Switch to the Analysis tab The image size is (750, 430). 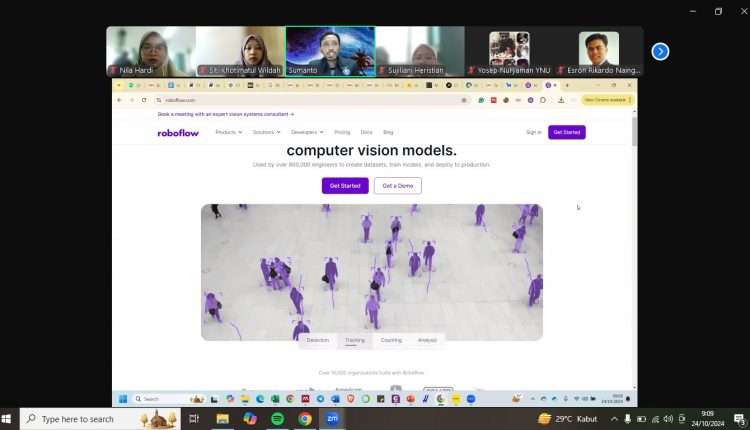[x=427, y=340]
